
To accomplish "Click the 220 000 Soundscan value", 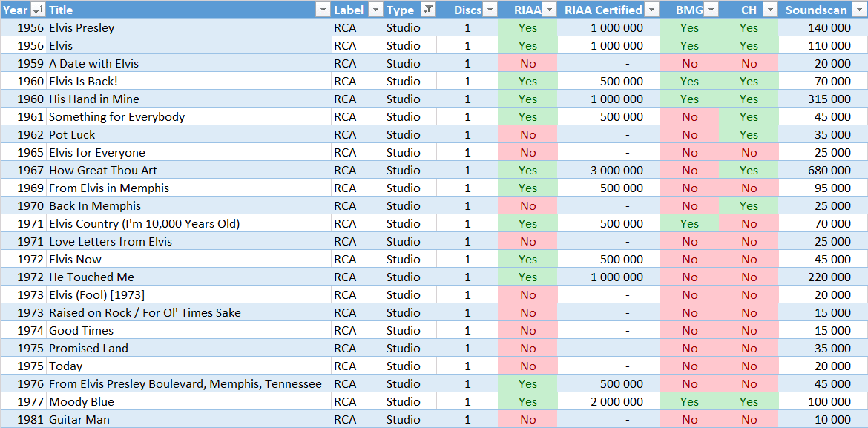I will click(823, 277).
